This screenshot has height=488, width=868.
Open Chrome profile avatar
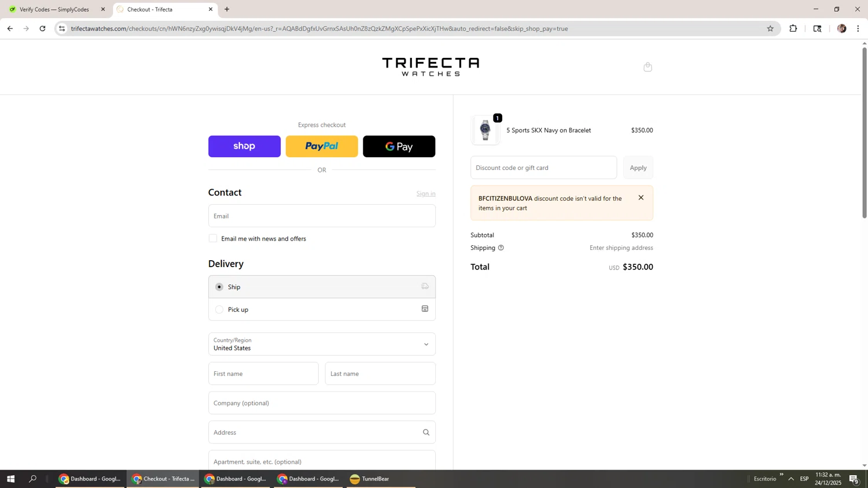[x=841, y=28]
